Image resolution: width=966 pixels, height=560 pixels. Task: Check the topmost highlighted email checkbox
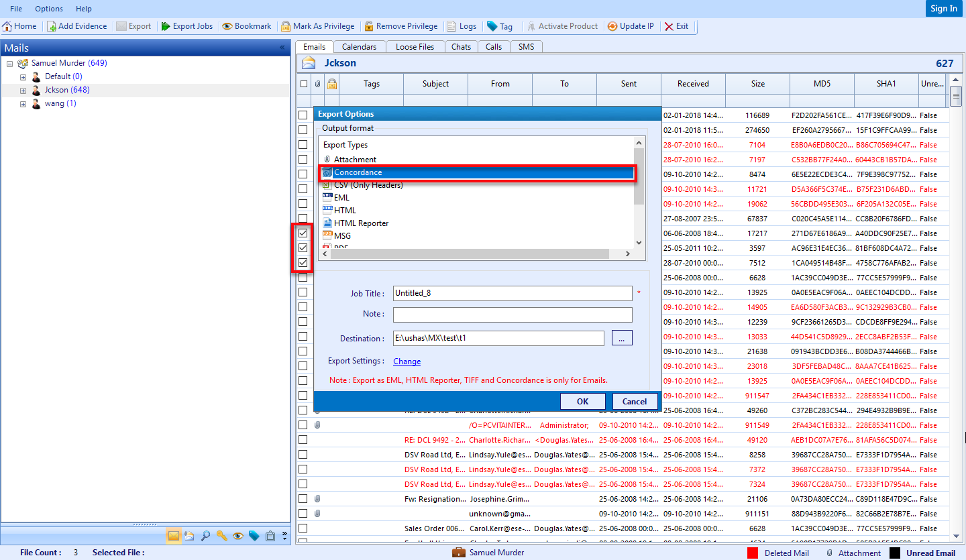point(303,233)
